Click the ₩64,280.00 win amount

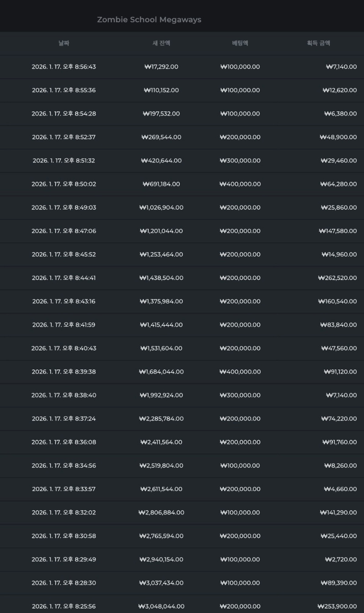click(x=338, y=184)
